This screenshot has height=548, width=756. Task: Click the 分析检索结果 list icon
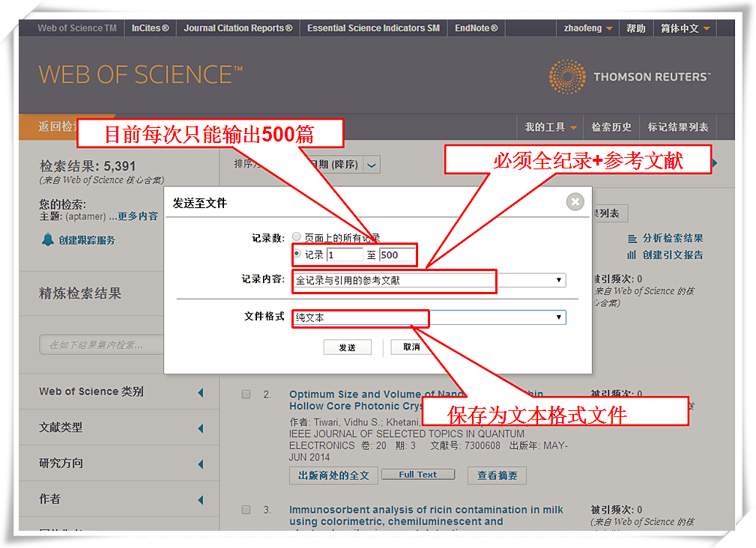click(632, 238)
